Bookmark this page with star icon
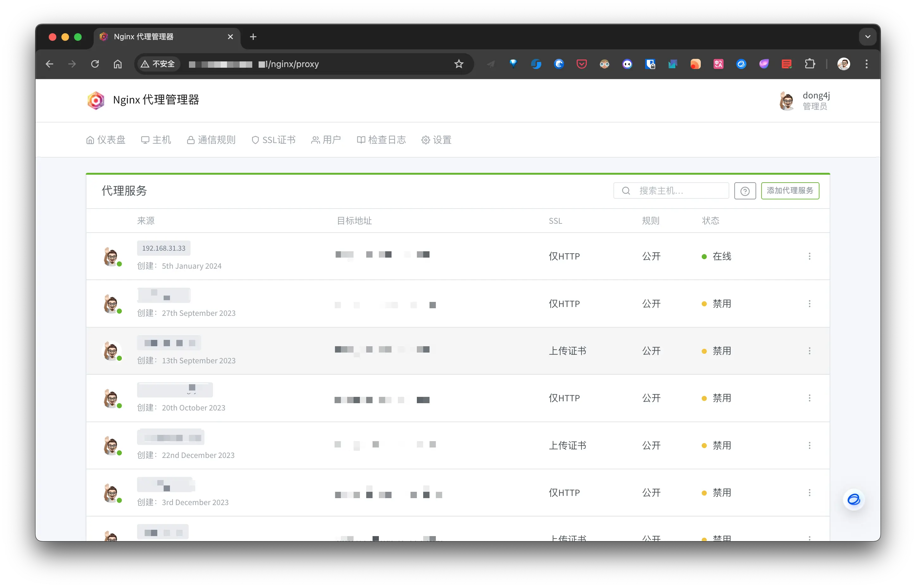 pyautogui.click(x=459, y=64)
